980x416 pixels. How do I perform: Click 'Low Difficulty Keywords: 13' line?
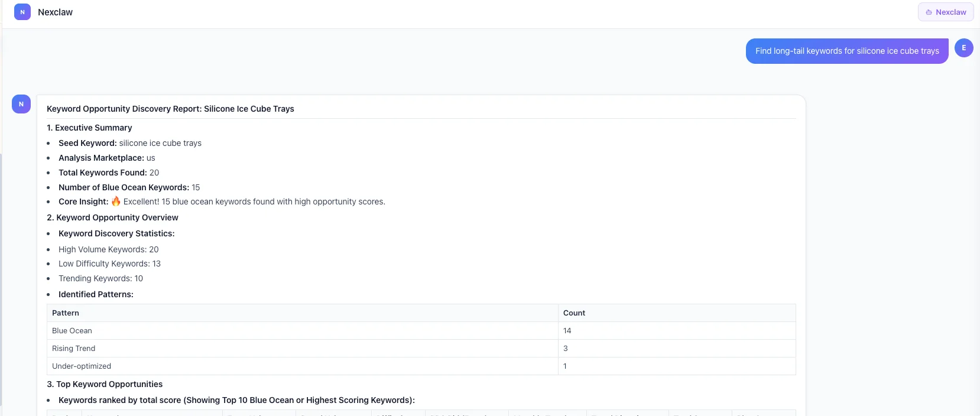pyautogui.click(x=109, y=264)
